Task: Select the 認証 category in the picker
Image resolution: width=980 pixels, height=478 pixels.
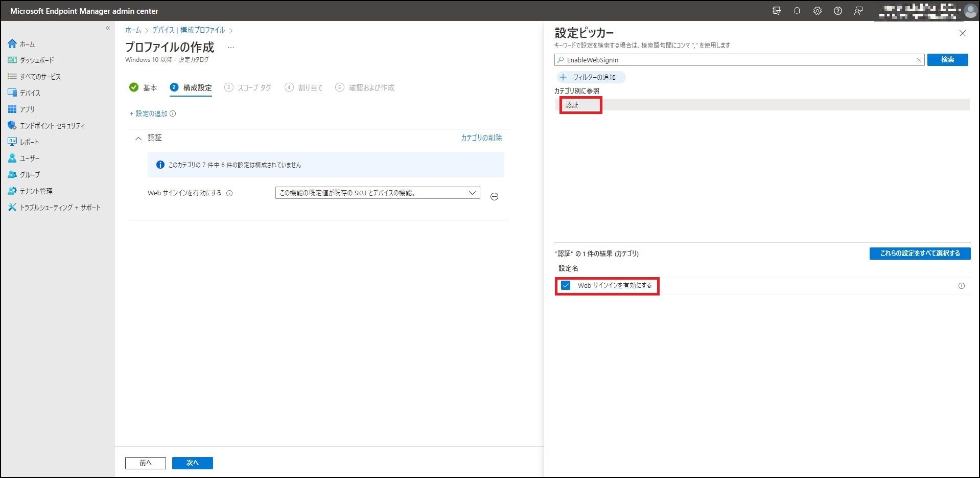Action: tap(762, 105)
